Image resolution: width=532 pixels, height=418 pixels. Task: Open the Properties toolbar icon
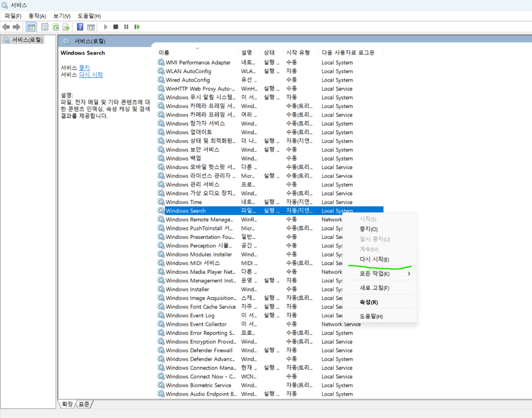(x=45, y=27)
